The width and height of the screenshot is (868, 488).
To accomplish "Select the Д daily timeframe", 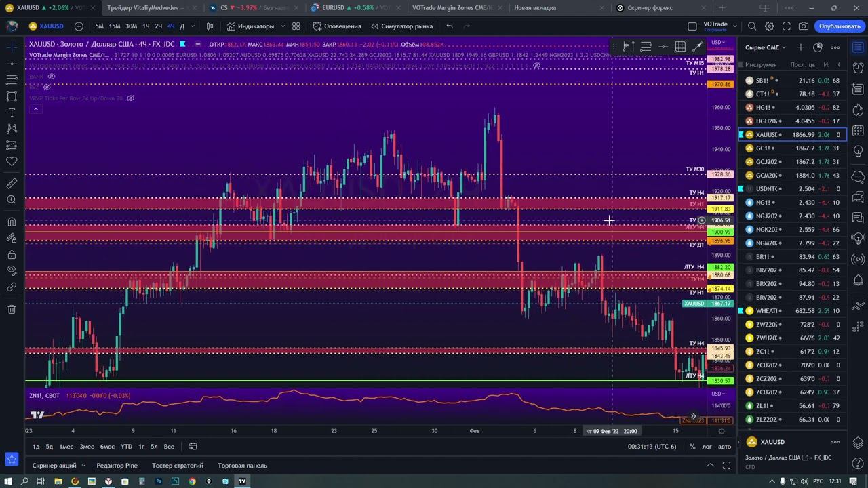I will (182, 26).
